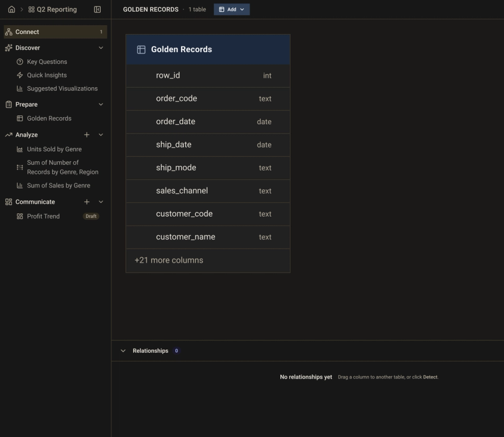
Task: Click the Relationships count badge
Action: click(x=176, y=351)
